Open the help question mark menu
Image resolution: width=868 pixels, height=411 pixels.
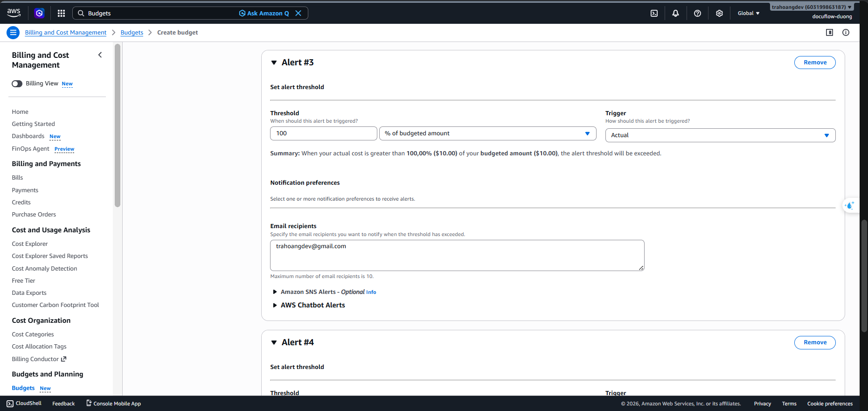pyautogui.click(x=697, y=13)
